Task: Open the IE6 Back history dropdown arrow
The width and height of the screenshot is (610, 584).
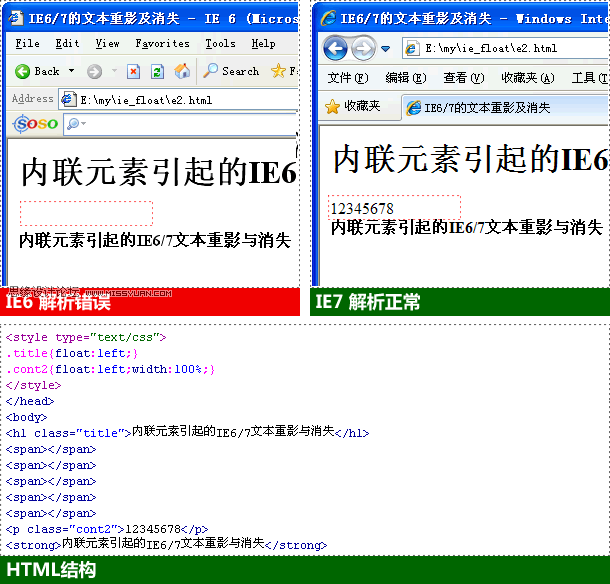Action: click(x=72, y=71)
